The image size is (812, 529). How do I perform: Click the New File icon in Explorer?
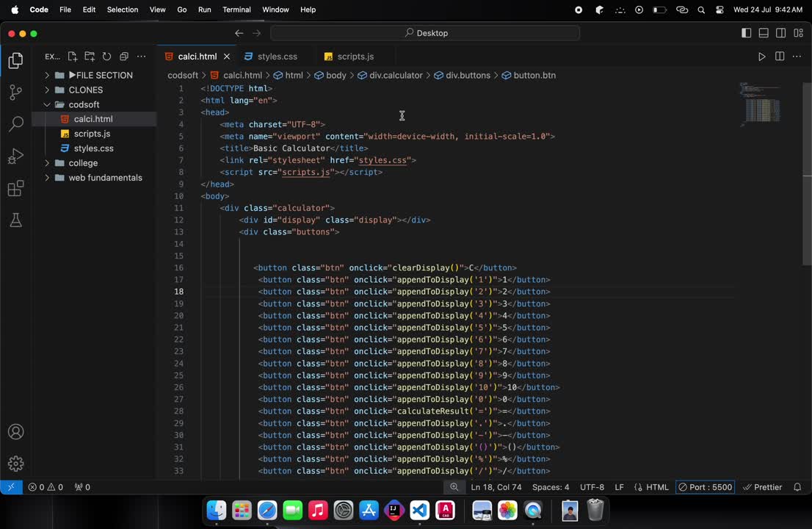(x=72, y=57)
